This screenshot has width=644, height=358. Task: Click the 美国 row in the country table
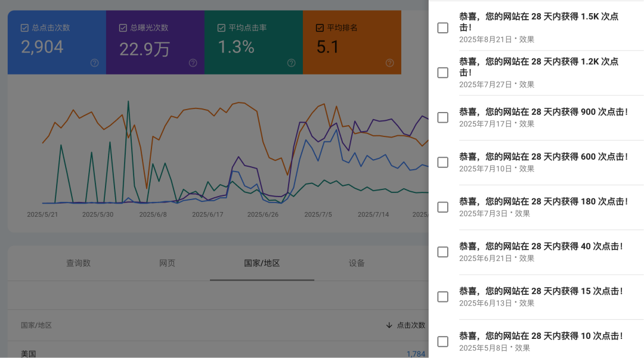27,353
